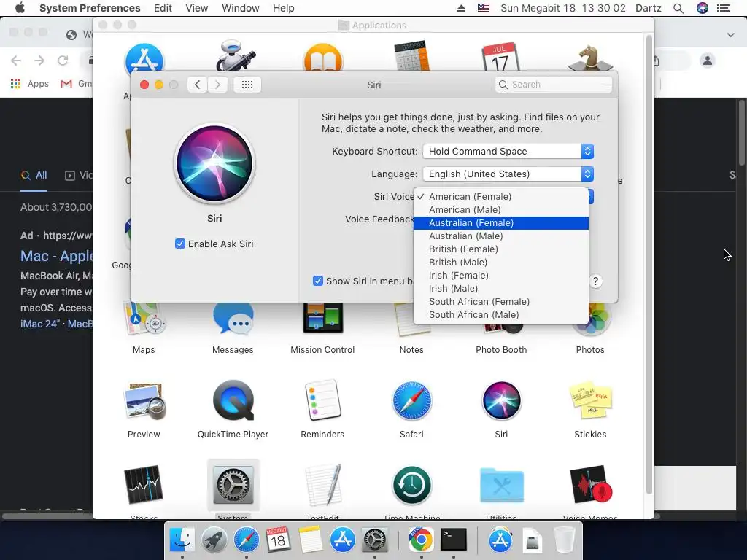
Task: Open the Notes app from the Dock
Action: click(x=310, y=540)
